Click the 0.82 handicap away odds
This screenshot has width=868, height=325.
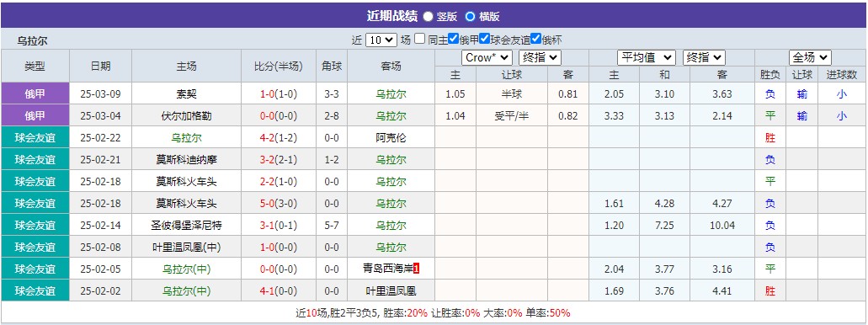(x=568, y=115)
